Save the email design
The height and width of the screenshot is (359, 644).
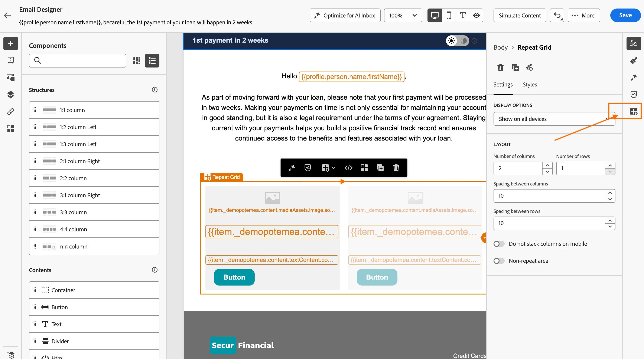pyautogui.click(x=625, y=16)
